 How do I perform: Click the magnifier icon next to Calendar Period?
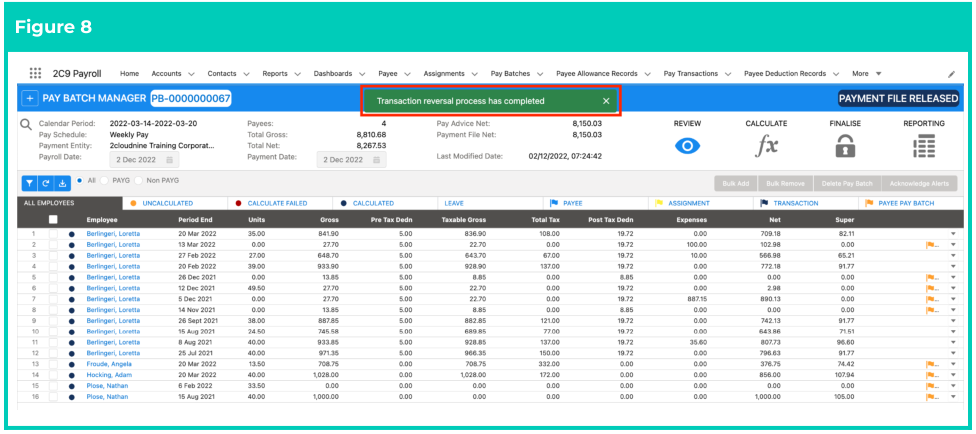click(x=26, y=124)
